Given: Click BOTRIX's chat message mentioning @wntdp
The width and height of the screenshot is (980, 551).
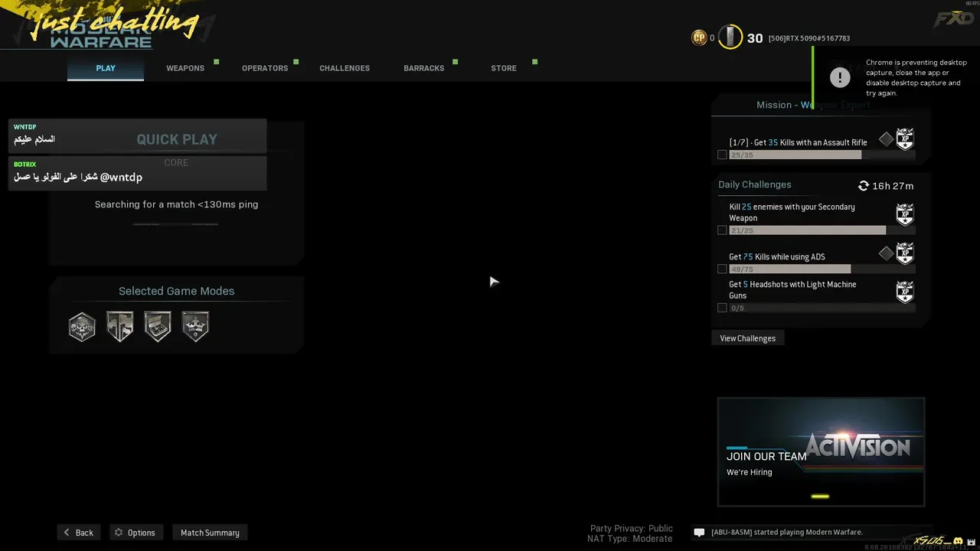Looking at the screenshot, I should (138, 173).
